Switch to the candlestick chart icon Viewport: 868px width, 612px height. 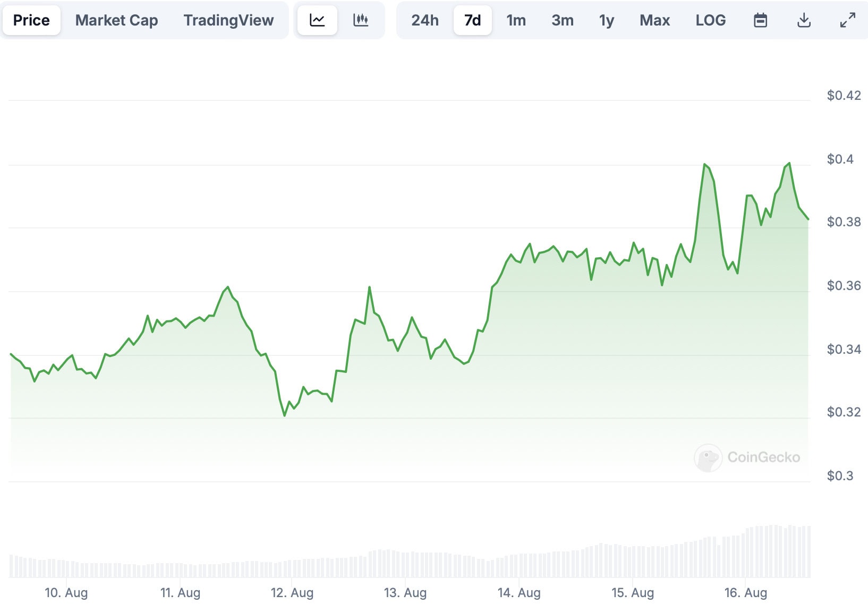[x=361, y=20]
